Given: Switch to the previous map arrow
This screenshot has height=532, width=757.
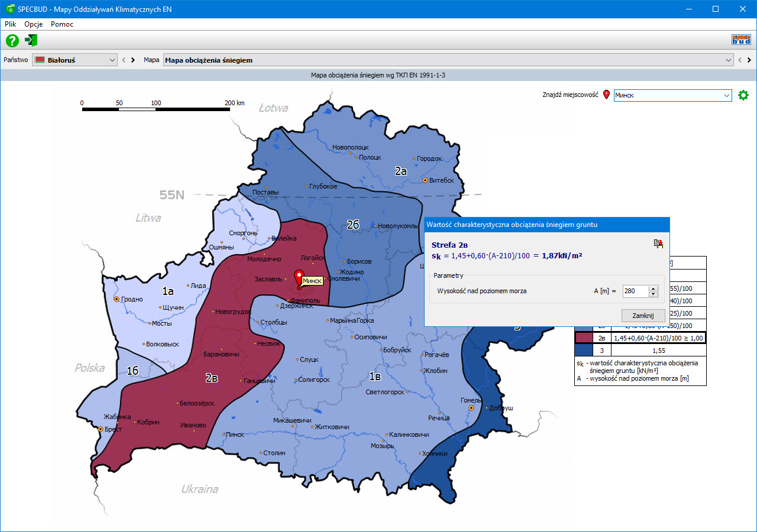Looking at the screenshot, I should [739, 60].
